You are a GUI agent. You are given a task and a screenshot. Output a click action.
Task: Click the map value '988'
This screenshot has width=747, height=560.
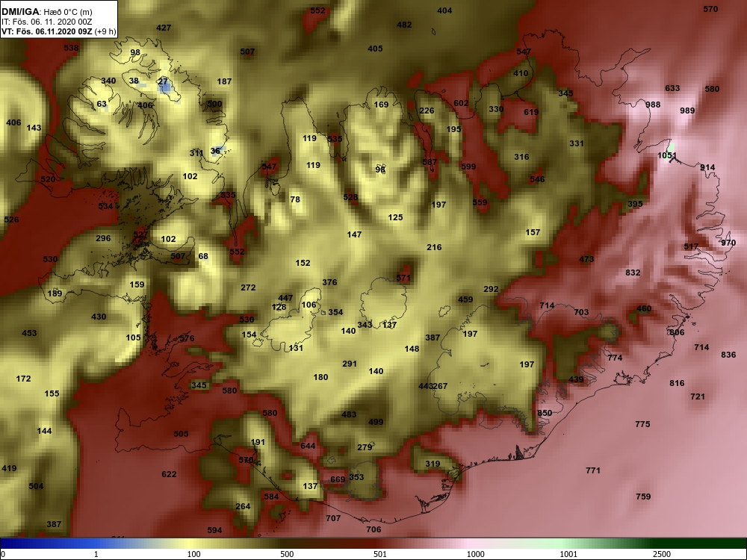tap(653, 105)
